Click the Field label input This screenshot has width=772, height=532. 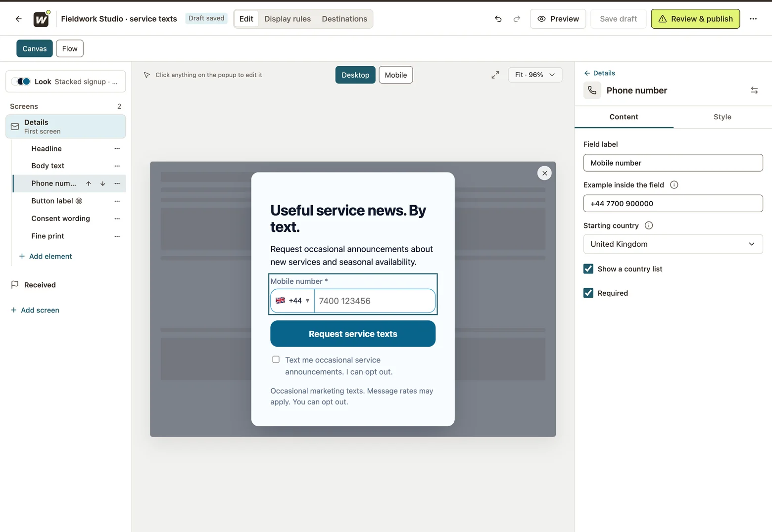tap(673, 163)
